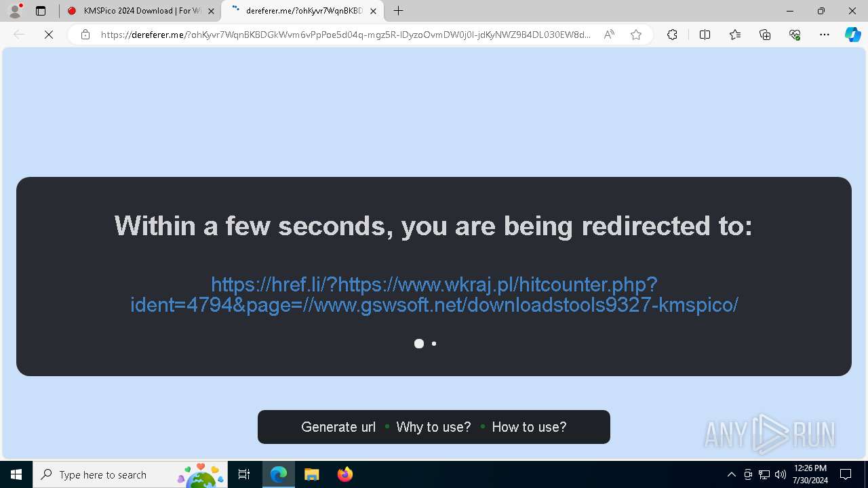Open the Windows Start menu

[16, 474]
